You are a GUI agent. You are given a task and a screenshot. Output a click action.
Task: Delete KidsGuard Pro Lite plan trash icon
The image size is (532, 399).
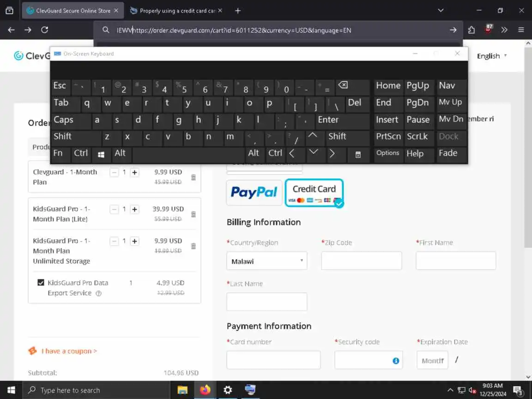193,214
